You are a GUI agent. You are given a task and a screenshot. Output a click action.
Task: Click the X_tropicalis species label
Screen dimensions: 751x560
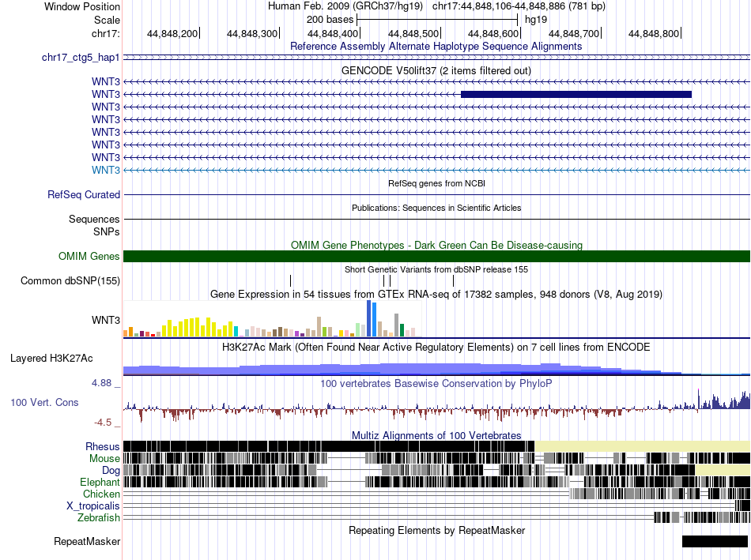pos(93,506)
